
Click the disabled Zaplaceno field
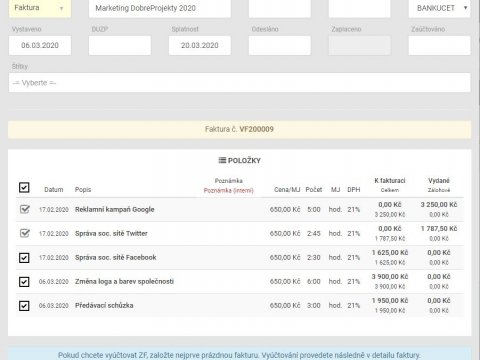pos(360,45)
